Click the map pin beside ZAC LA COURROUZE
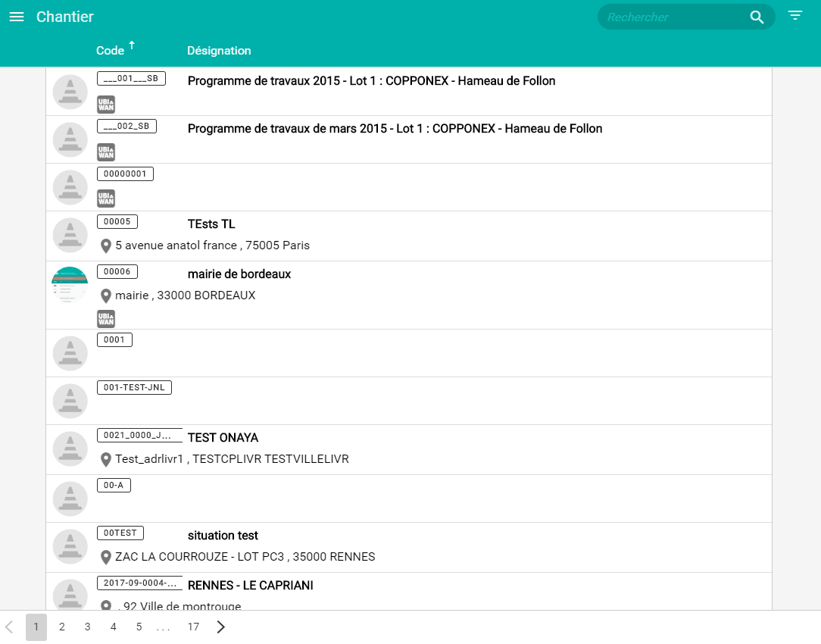 click(x=106, y=558)
